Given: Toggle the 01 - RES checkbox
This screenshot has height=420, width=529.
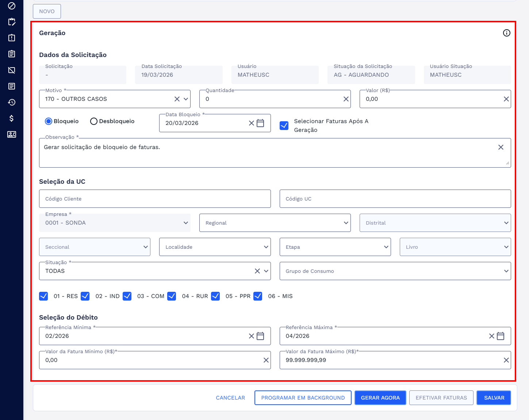Looking at the screenshot, I should [x=43, y=296].
